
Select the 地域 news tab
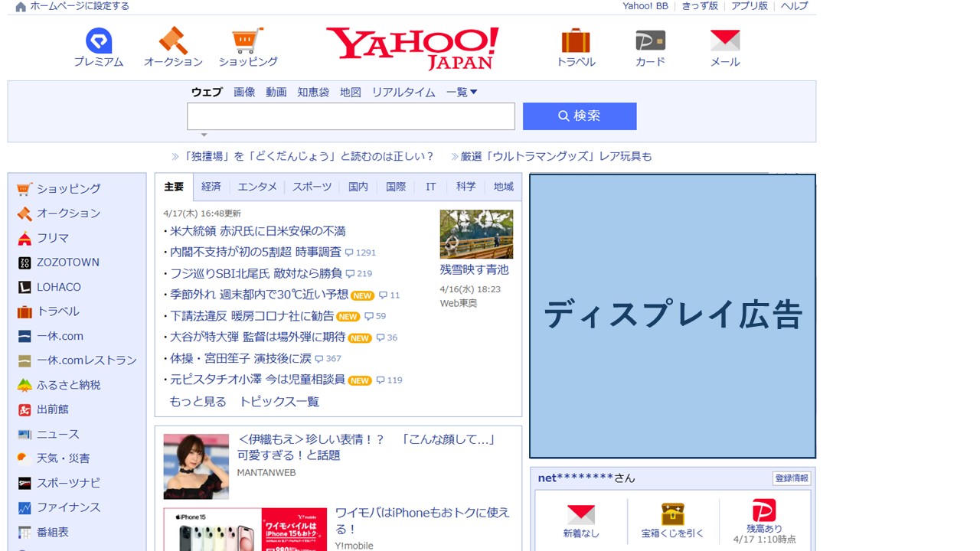pyautogui.click(x=504, y=187)
